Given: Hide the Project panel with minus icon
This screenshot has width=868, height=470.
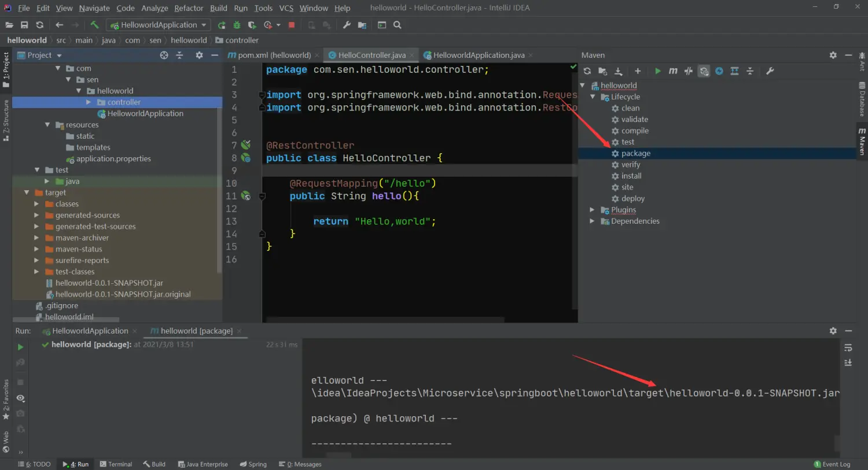Looking at the screenshot, I should click(215, 55).
